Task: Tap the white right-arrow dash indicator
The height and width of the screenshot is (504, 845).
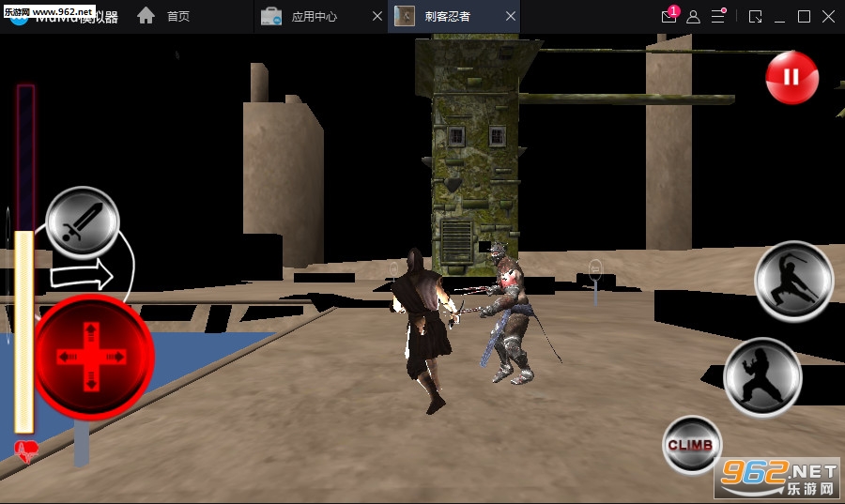Action: click(x=82, y=275)
